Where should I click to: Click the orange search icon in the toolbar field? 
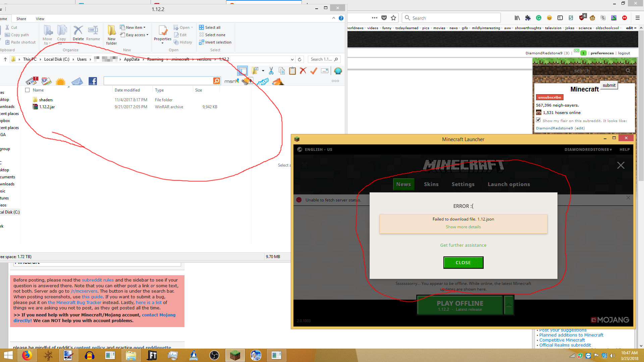pos(217,81)
